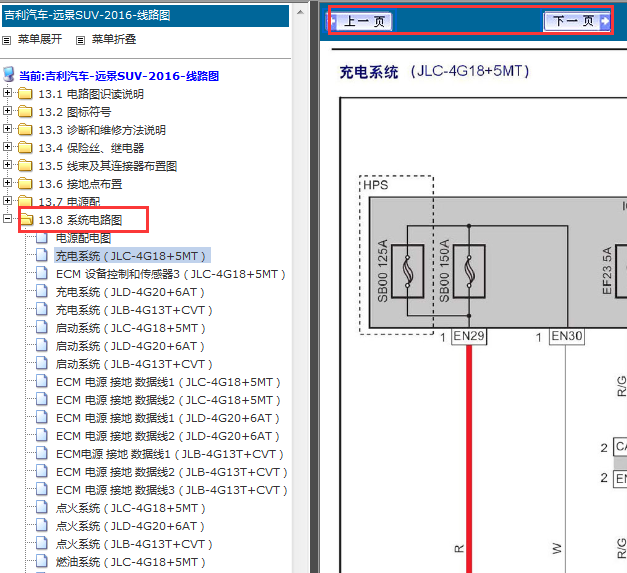The width and height of the screenshot is (627, 573).
Task: Open 启动系统 (JLB-4G13T+CVT)
Action: click(134, 364)
